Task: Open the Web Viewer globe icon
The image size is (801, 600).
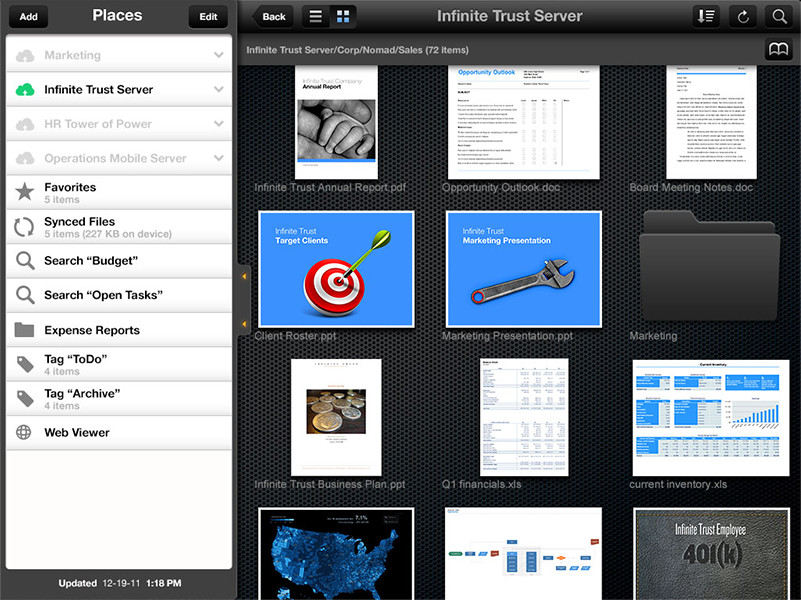Action: coord(25,433)
